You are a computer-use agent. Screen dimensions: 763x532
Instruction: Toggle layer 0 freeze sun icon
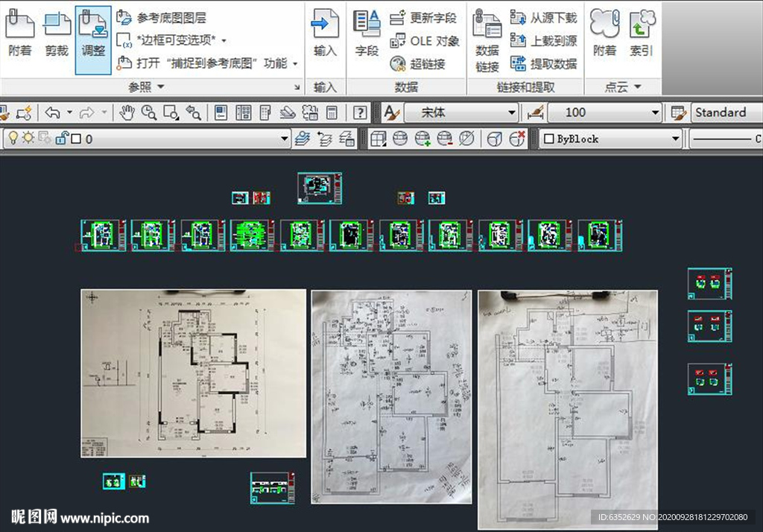point(29,139)
